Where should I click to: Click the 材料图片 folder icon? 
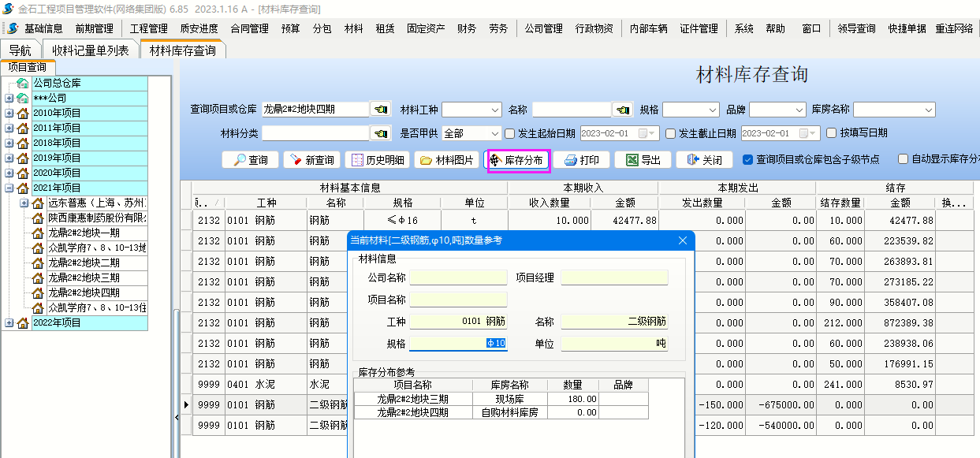(426, 160)
